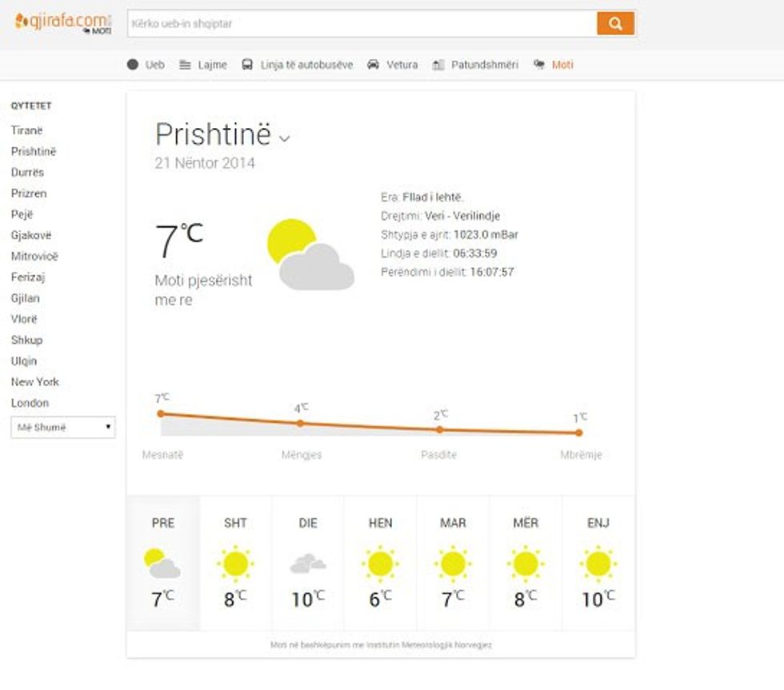Expand the Prishtinë city chevron

click(285, 138)
